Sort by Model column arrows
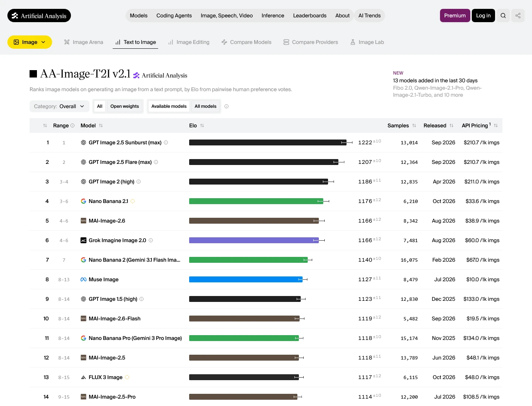This screenshot has height=406, width=532. [101, 125]
